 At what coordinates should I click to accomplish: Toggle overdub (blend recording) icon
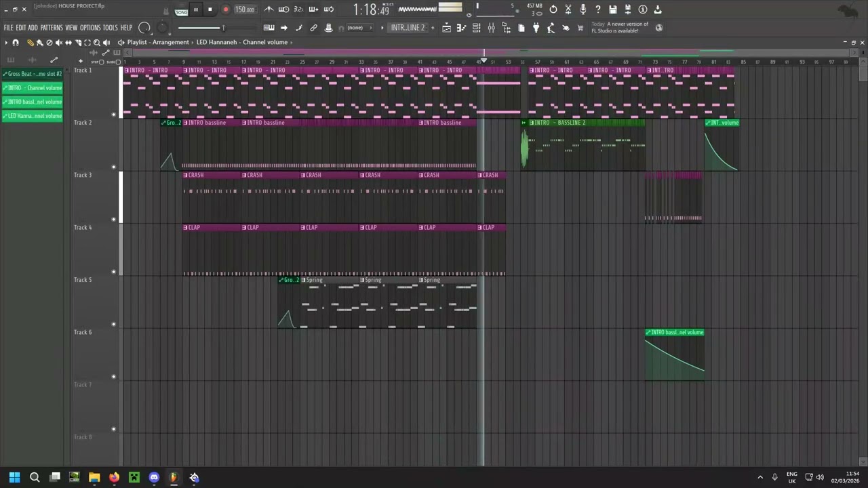(313, 9)
